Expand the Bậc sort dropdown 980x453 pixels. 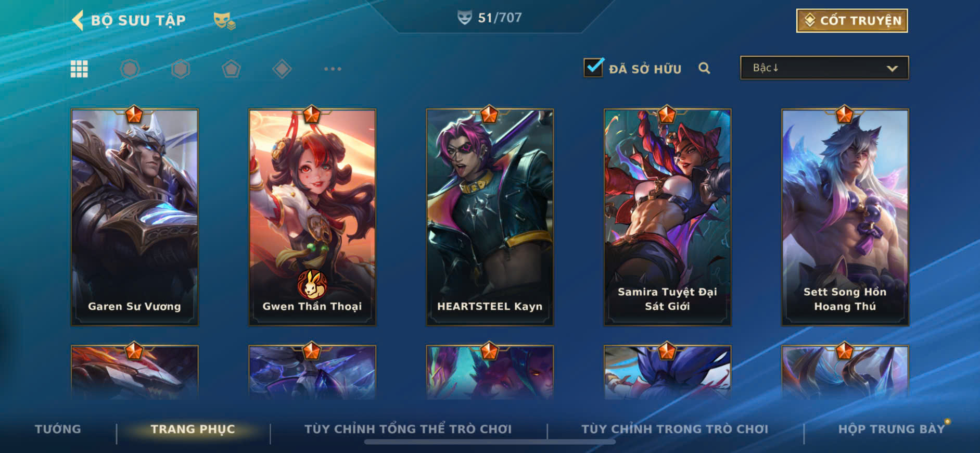point(824,68)
